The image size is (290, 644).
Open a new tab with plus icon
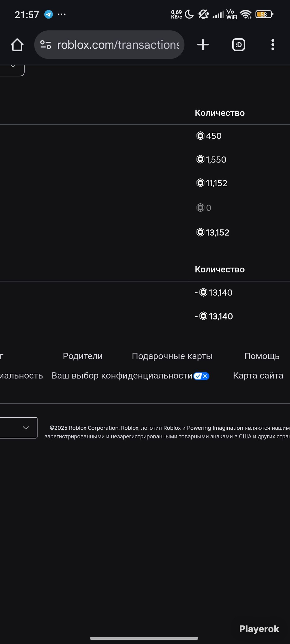tap(203, 45)
